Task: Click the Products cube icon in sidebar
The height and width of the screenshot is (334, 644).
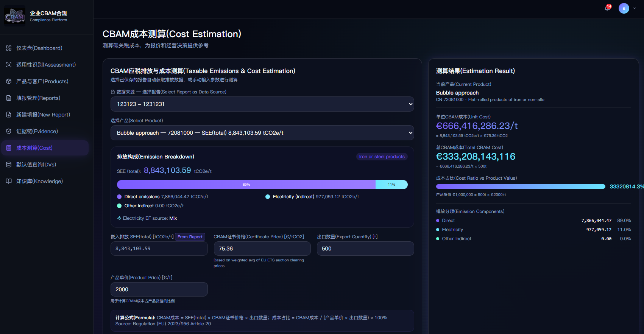Action: (x=9, y=81)
